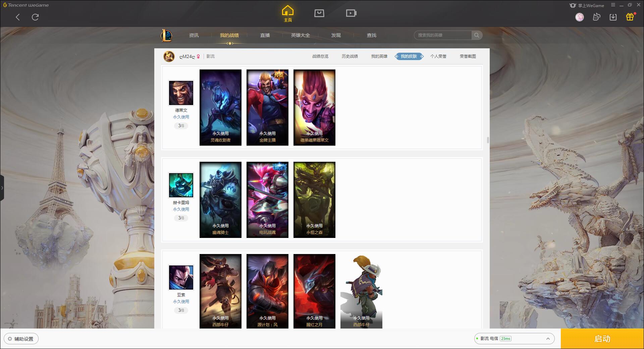This screenshot has width=644, height=349.
Task: Click the 赫卡里姆 champion portrait
Action: (x=181, y=185)
